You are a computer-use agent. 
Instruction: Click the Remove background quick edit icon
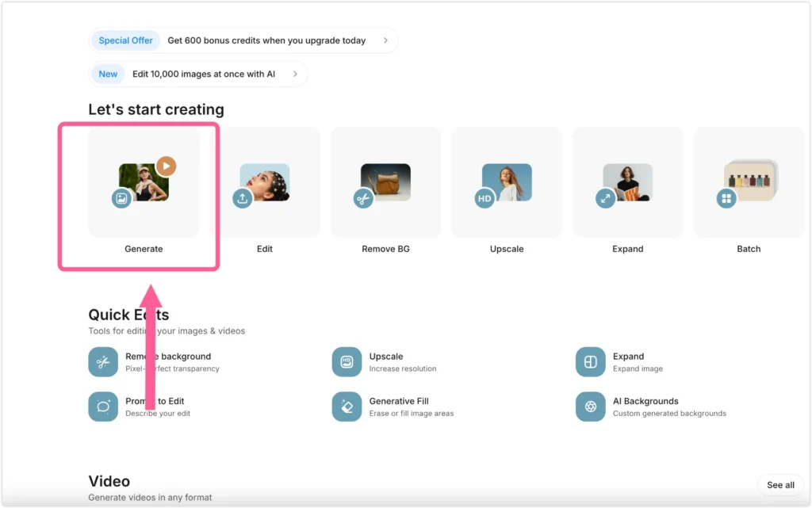[103, 361]
